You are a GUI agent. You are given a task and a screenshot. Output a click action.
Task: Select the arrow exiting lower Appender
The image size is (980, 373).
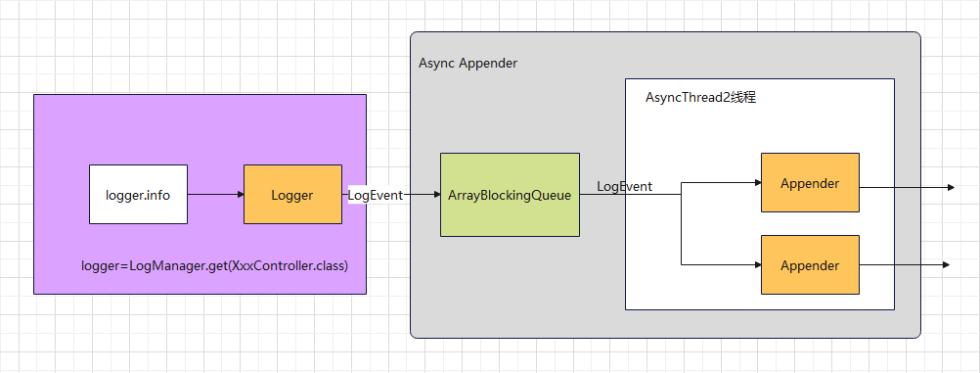(x=905, y=264)
